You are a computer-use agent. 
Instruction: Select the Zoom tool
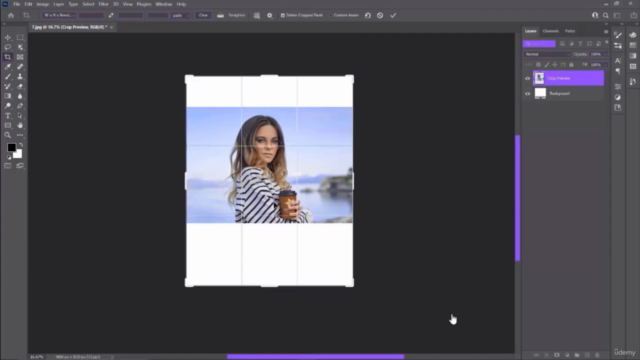point(8,135)
